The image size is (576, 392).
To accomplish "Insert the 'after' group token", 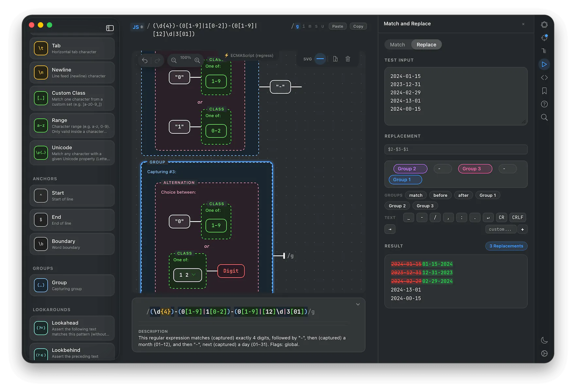I will (x=464, y=195).
